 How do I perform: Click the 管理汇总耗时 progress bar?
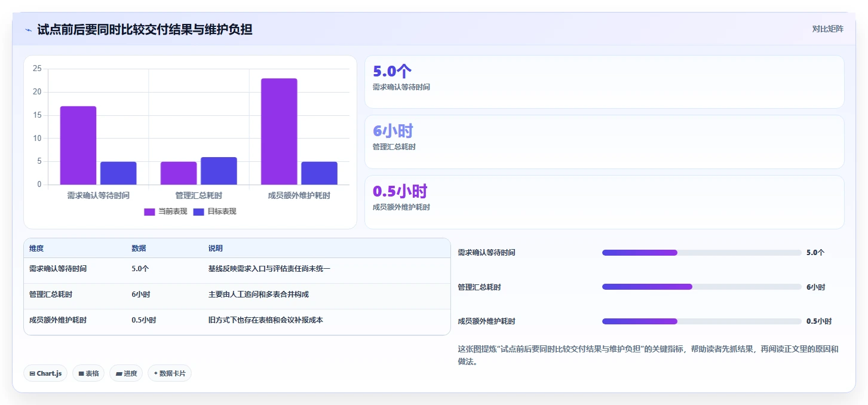pyautogui.click(x=701, y=287)
